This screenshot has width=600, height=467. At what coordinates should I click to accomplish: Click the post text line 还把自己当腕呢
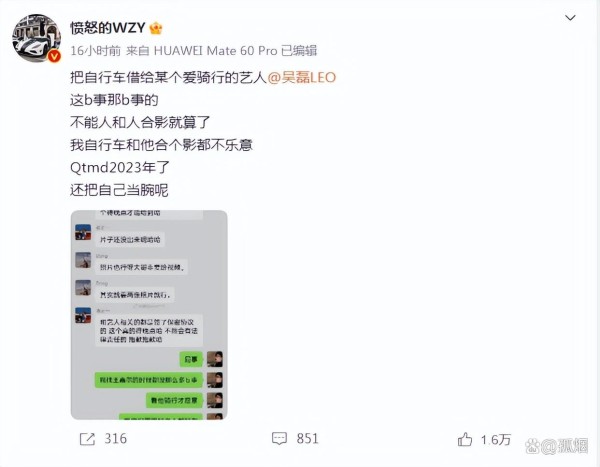click(119, 190)
